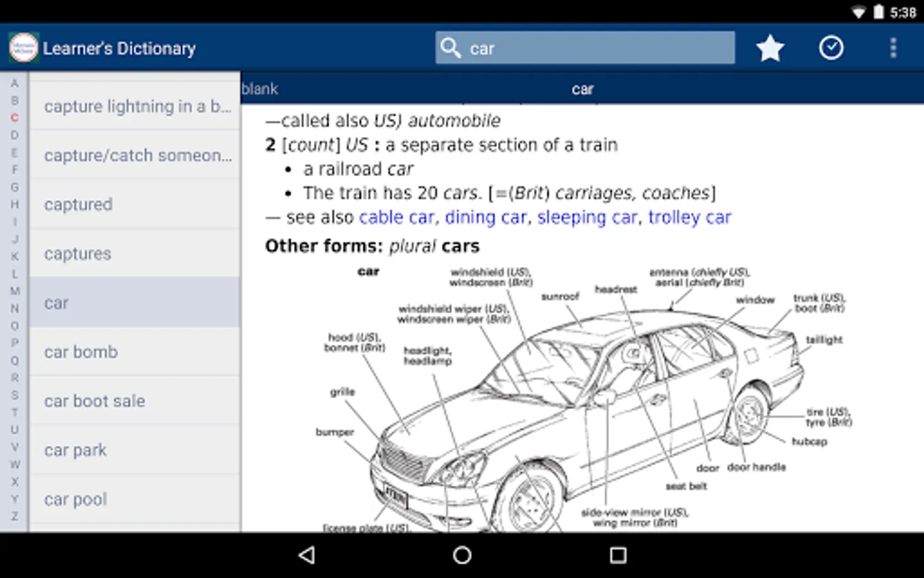Tap the 'Learner's Dictionary' title text
This screenshot has width=924, height=578.
(x=119, y=48)
